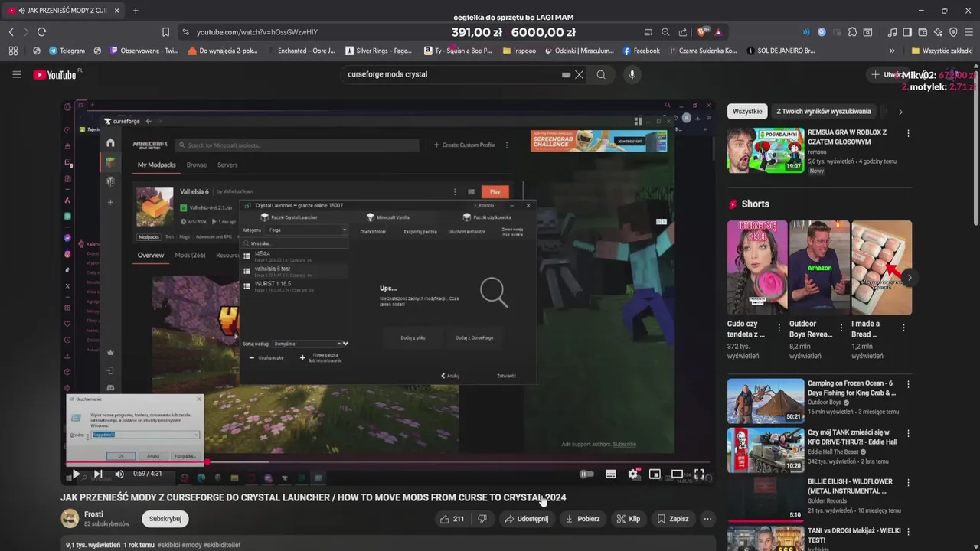Open options for Outdoor Boys Revea... short
The height and width of the screenshot is (551, 980).
pos(841,328)
